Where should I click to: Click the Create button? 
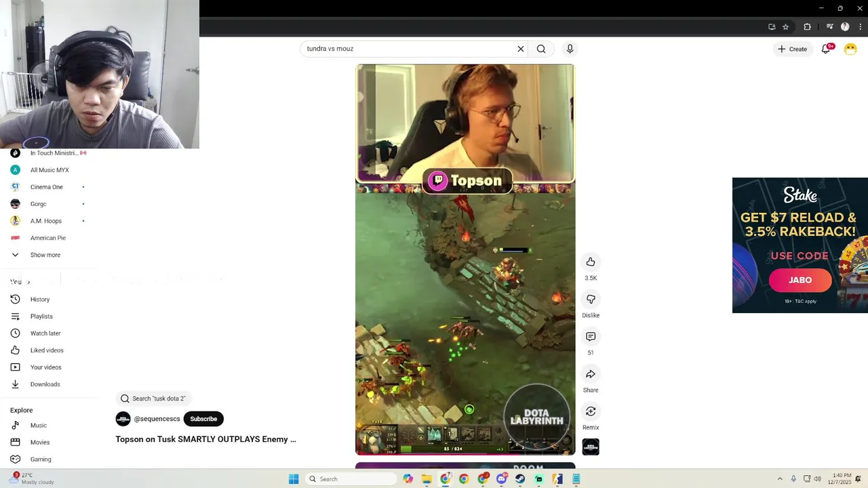(792, 49)
